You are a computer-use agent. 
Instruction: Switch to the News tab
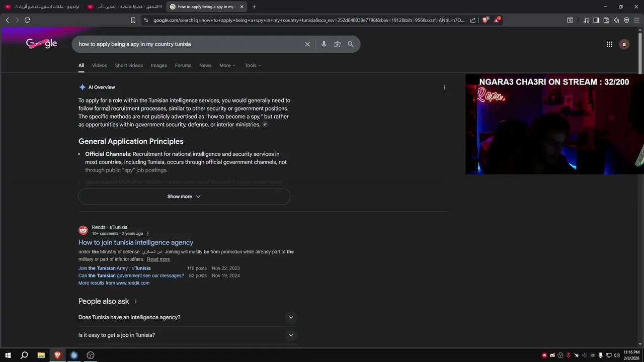pyautogui.click(x=205, y=65)
